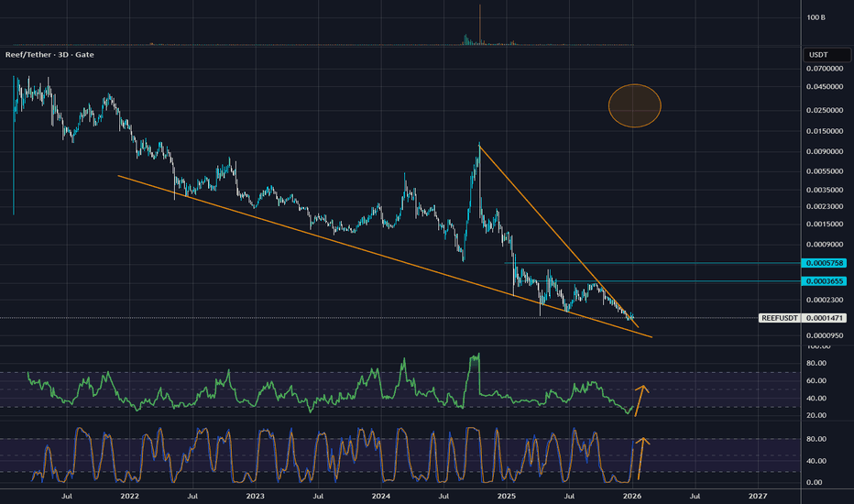Viewport: 854px width, 504px height.
Task: Open the USDT currency selector on the price axis
Action: (827, 54)
